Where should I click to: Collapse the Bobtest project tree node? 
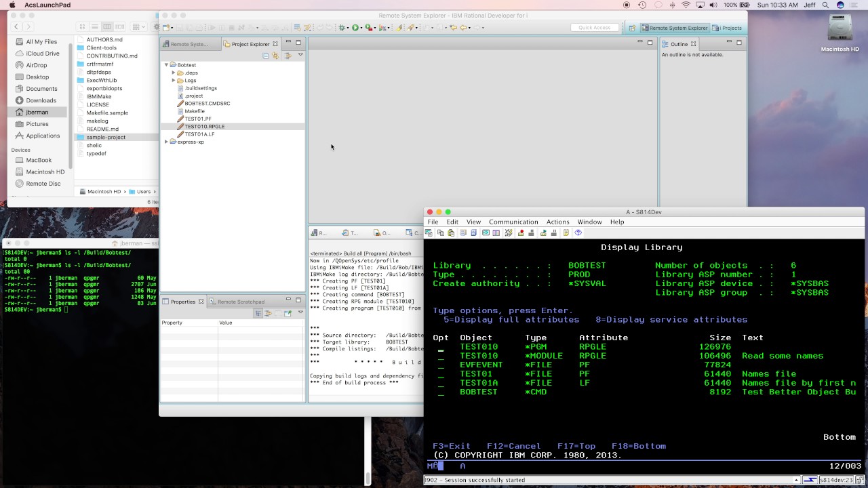[x=166, y=65]
